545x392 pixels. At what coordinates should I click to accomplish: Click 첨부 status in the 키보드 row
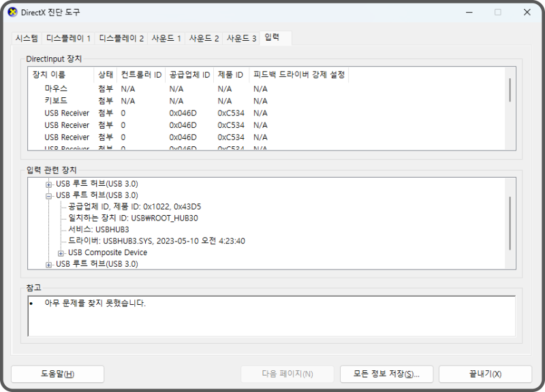coord(106,101)
